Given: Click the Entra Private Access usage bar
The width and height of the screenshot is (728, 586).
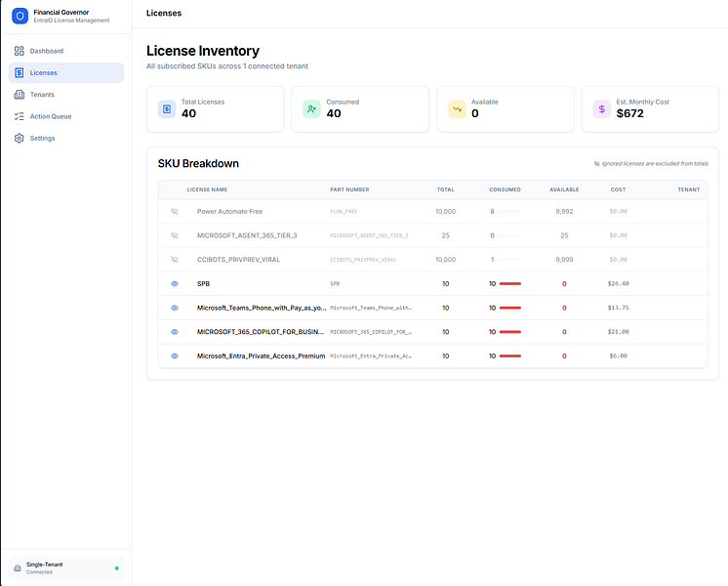Looking at the screenshot, I should 510,356.
